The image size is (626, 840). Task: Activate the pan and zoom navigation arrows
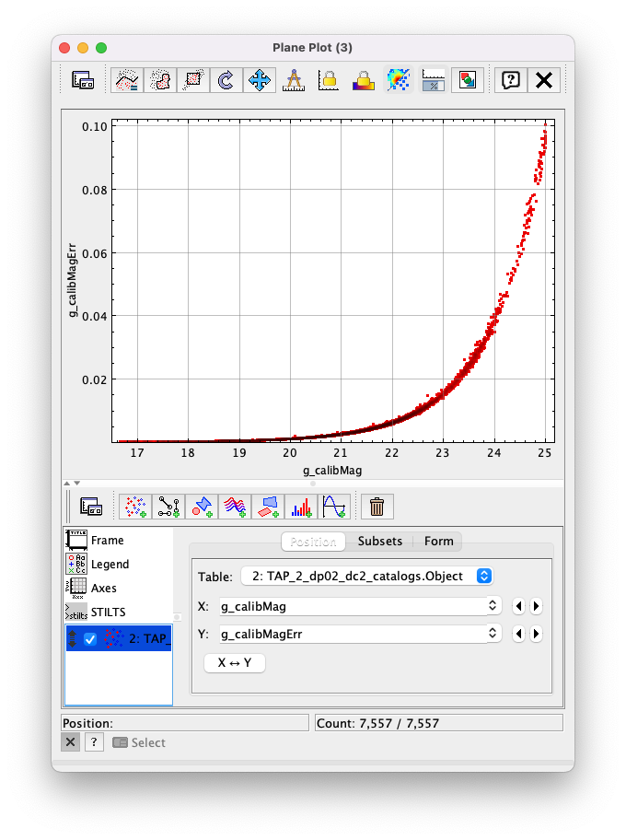260,80
